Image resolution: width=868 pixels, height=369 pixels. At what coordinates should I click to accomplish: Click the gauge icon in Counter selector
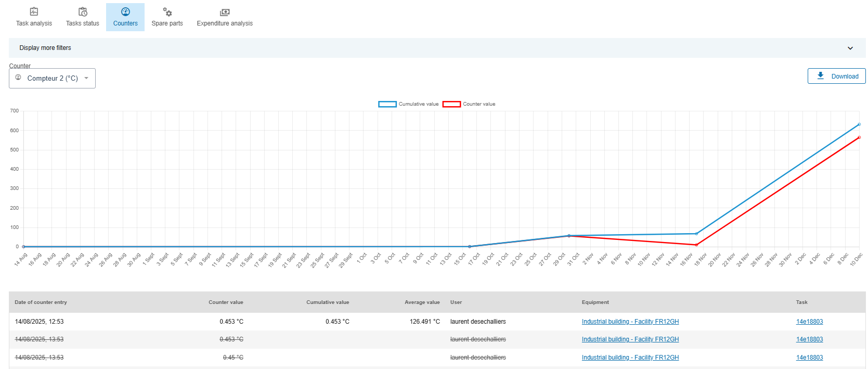click(18, 78)
